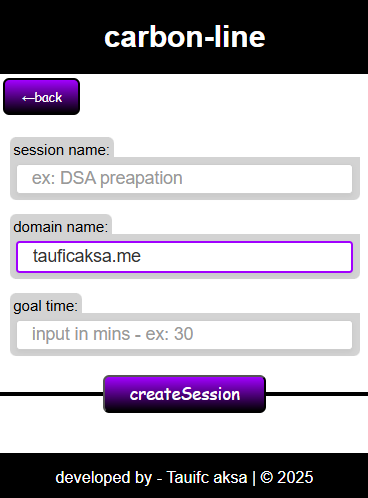Click the 'input in mins - ex: 30' placeholder
The height and width of the screenshot is (498, 368).
tap(112, 334)
